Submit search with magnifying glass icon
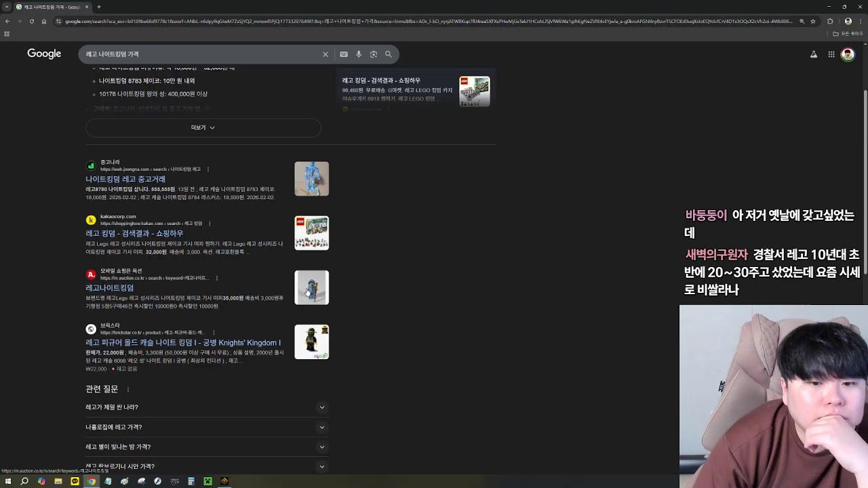Image resolution: width=868 pixels, height=488 pixels. (x=389, y=54)
